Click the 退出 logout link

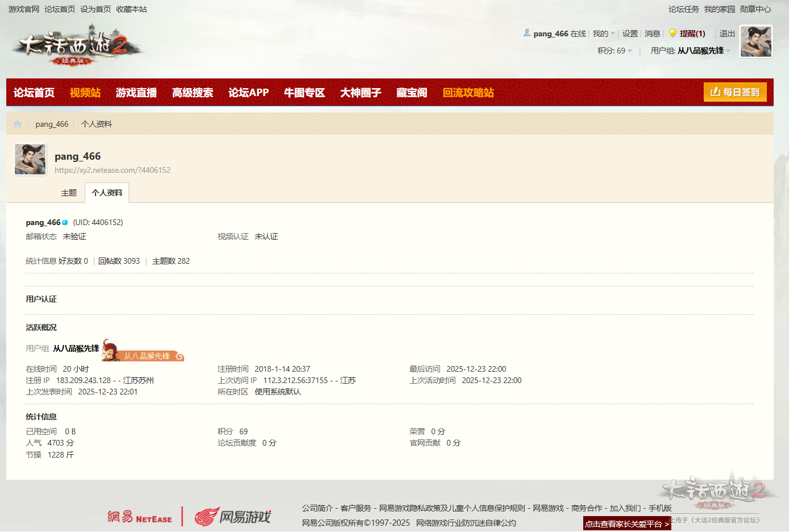(727, 34)
